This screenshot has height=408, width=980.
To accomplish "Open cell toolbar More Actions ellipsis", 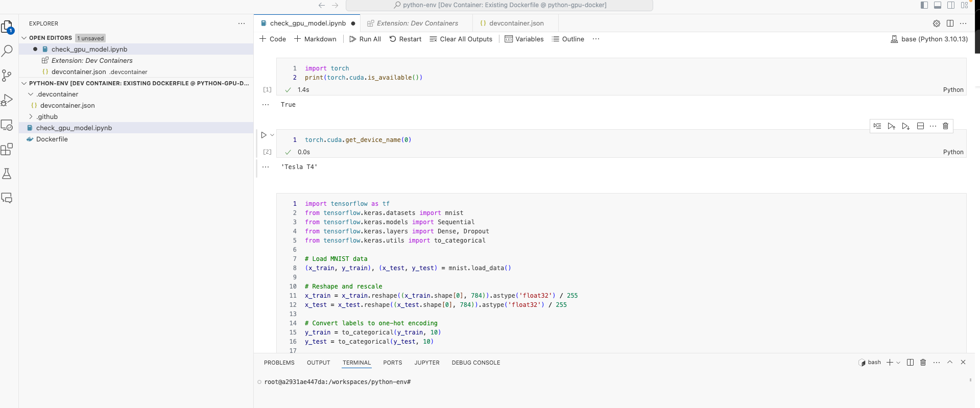I will point(933,126).
